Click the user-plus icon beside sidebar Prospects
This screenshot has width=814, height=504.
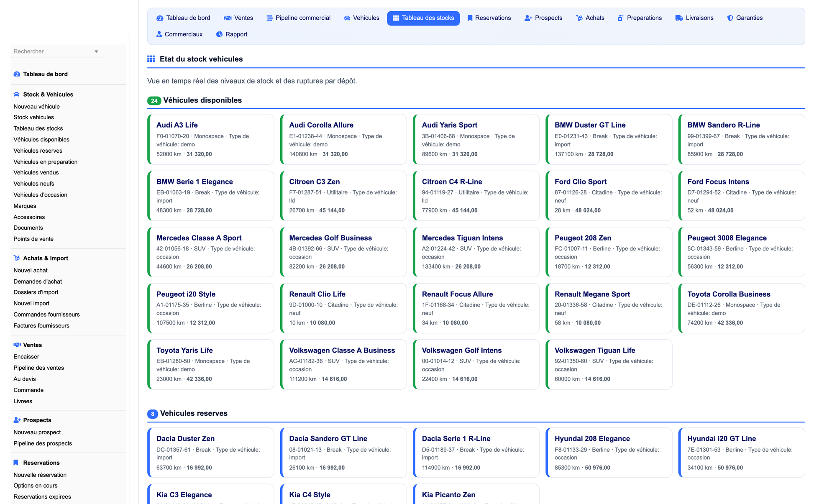click(x=17, y=420)
